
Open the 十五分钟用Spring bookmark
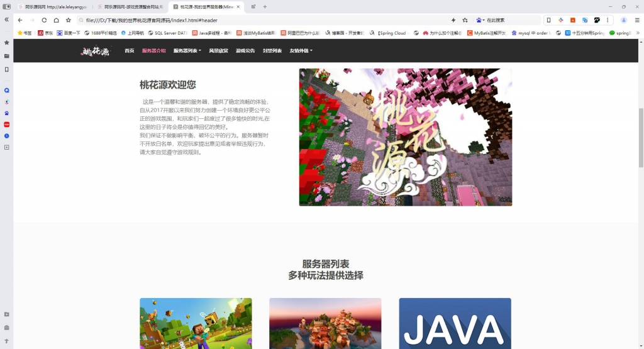(585, 33)
